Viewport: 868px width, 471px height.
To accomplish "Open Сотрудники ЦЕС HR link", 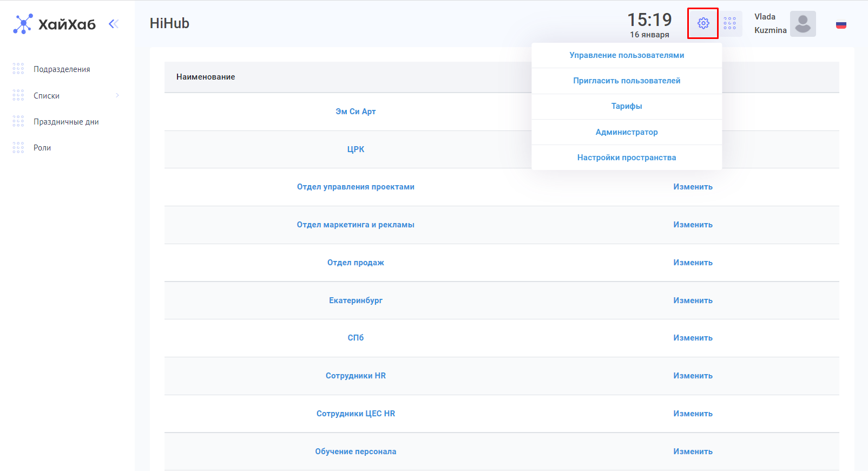I will click(x=356, y=414).
